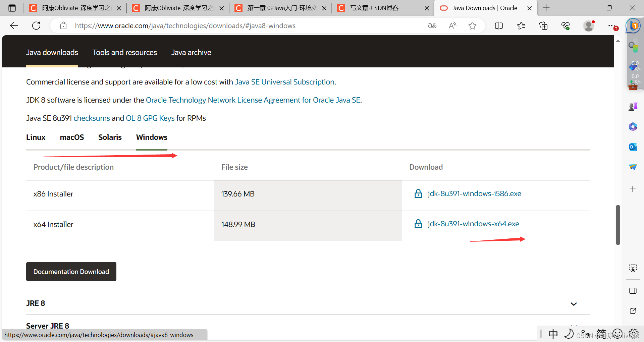The height and width of the screenshot is (342, 644).
Task: Collapse the JRE 8 section chevron
Action: point(574,304)
